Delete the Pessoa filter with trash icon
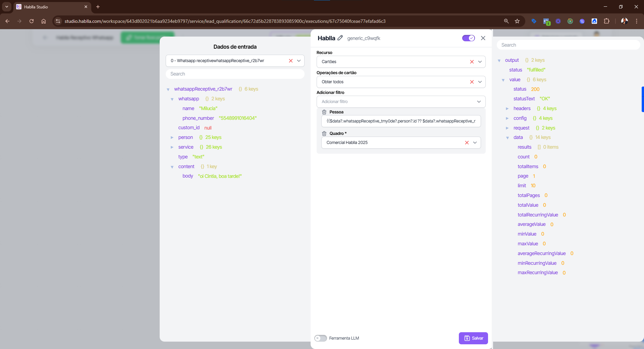This screenshot has width=644, height=349. click(324, 112)
